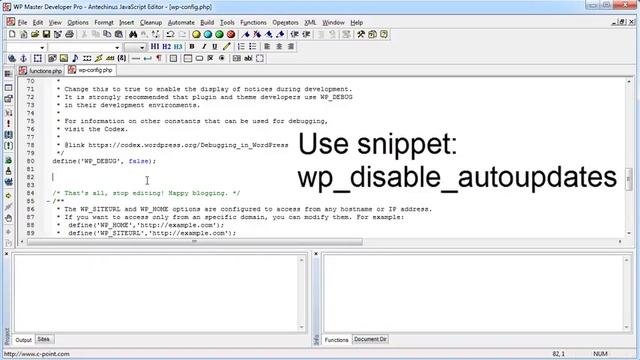Click the yellow ball toolbar icon
The height and width of the screenshot is (360, 640).
point(196,34)
